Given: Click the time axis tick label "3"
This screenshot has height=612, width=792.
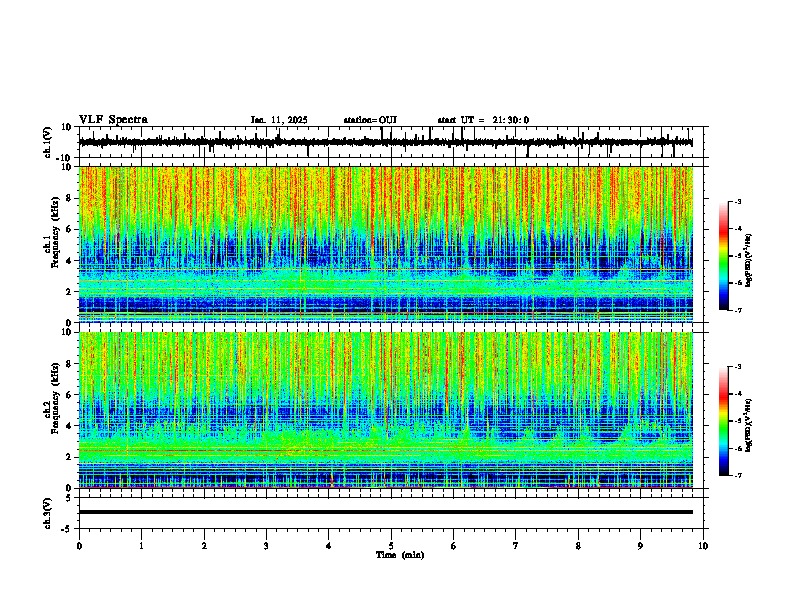Looking at the screenshot, I should coord(266,546).
